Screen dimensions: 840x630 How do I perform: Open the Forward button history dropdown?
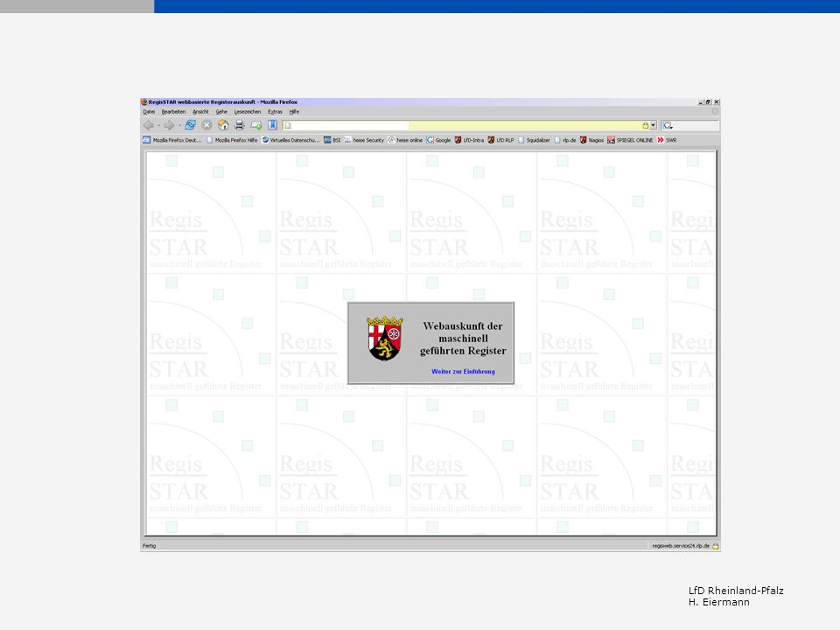coord(179,126)
